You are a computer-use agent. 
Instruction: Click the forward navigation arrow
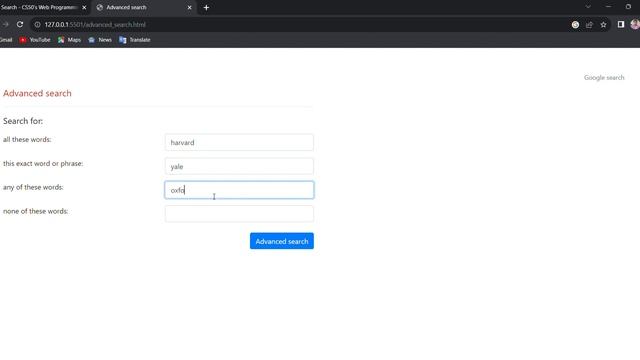(x=5, y=24)
